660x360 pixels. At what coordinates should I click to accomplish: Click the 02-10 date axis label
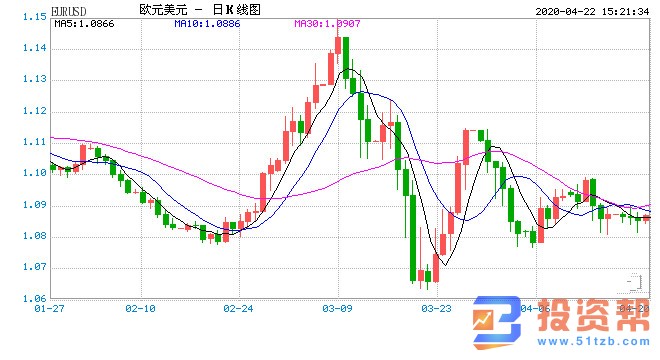tap(140, 309)
